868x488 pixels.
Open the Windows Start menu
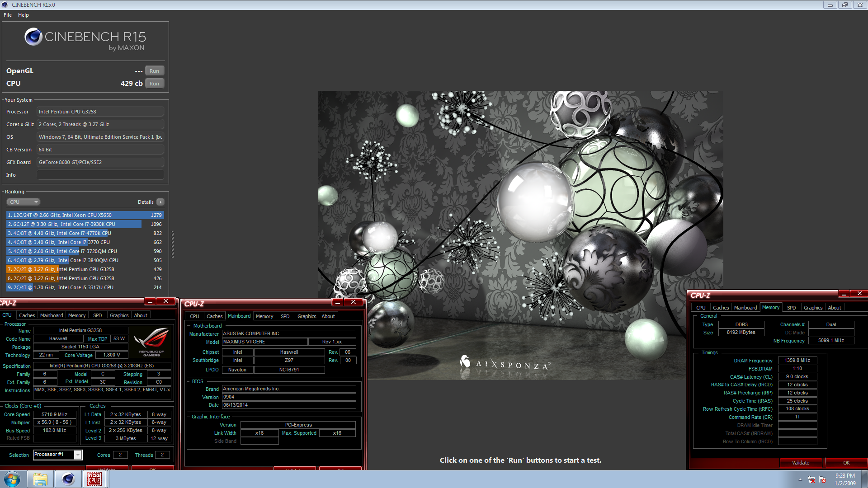[x=12, y=479]
